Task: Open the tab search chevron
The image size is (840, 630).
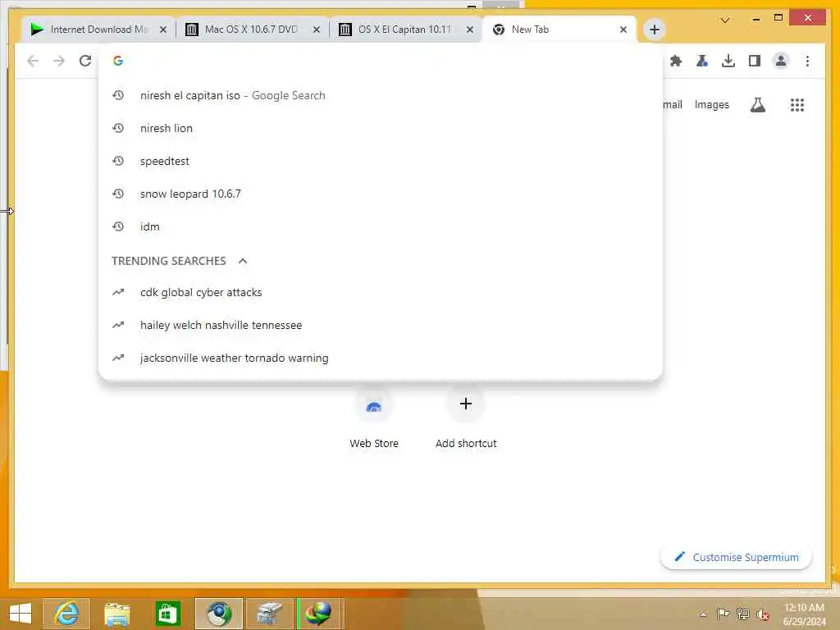Action: pos(725,21)
